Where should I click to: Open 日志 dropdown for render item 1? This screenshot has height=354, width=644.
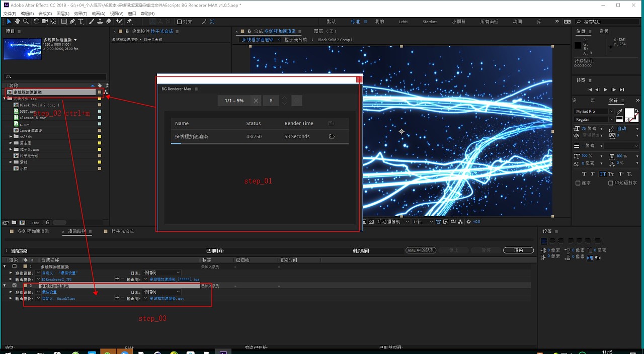[162, 273]
